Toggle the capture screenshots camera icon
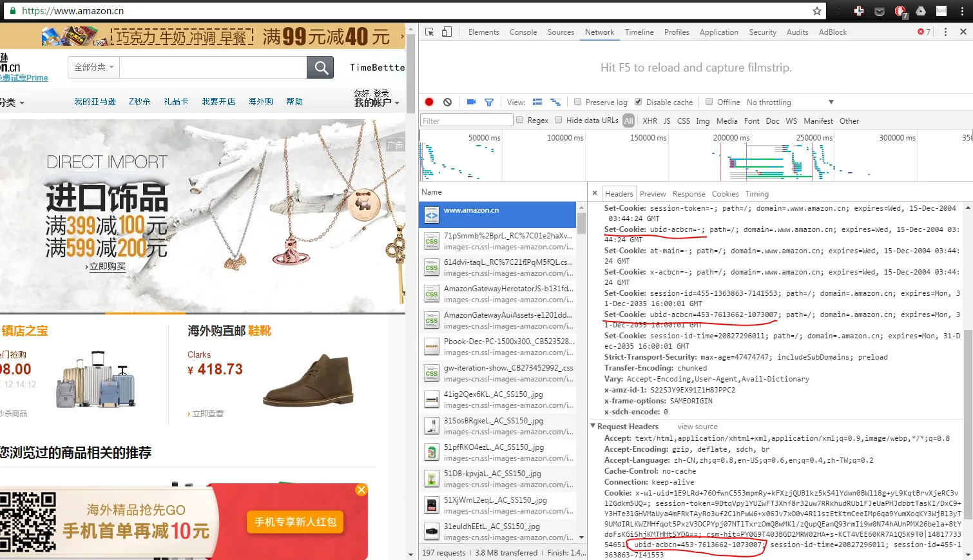973x560 pixels. 471,102
